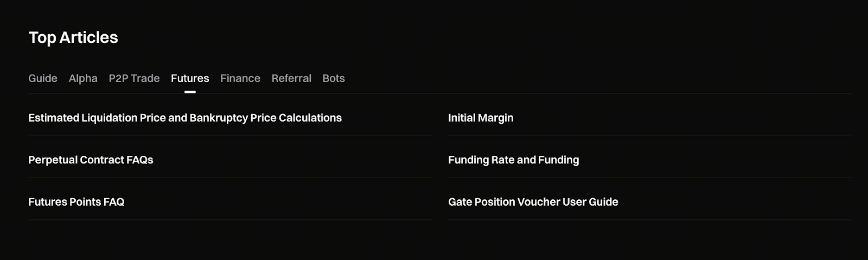
Task: Open Funding Rate and Funding article
Action: pos(513,160)
